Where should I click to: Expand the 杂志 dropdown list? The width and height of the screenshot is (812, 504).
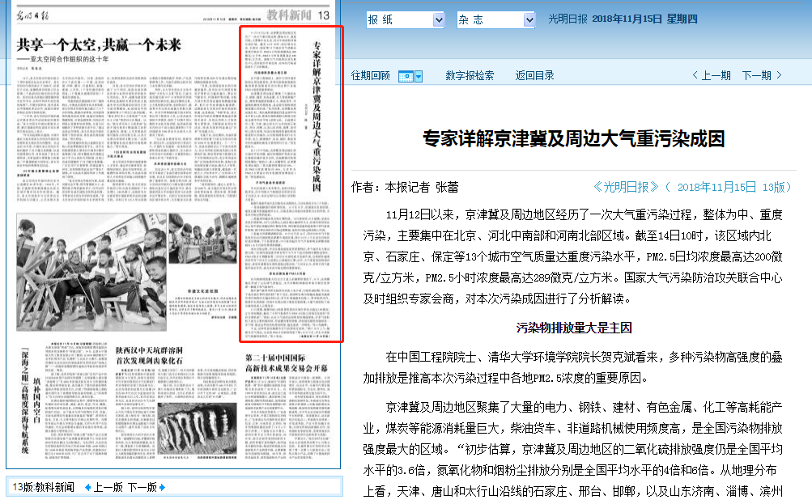[x=529, y=19]
